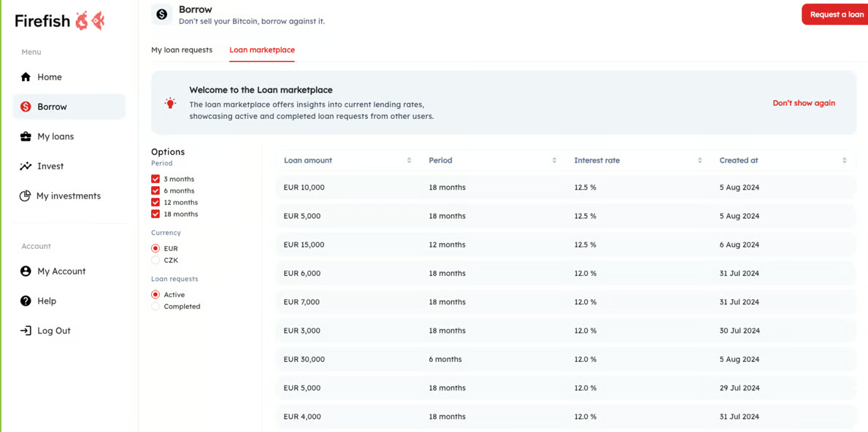Viewport: 868px width, 432px height.
Task: Open Help question mark icon
Action: 26,301
